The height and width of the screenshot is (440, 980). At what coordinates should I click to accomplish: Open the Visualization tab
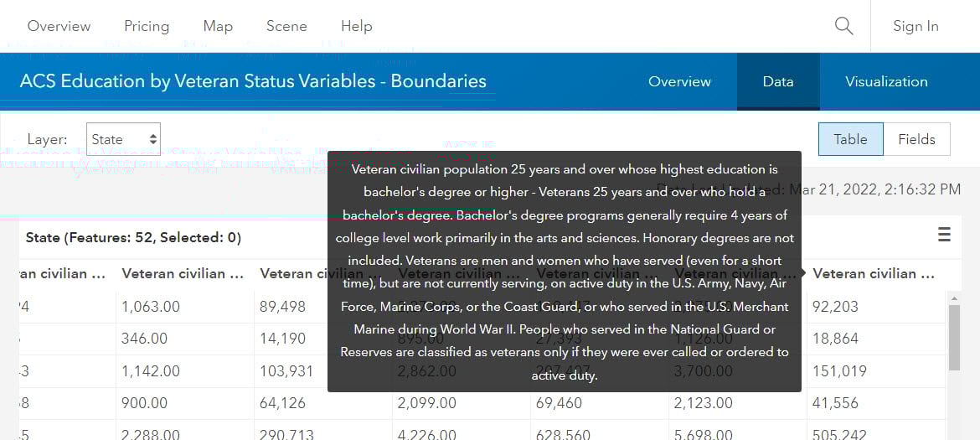click(886, 81)
